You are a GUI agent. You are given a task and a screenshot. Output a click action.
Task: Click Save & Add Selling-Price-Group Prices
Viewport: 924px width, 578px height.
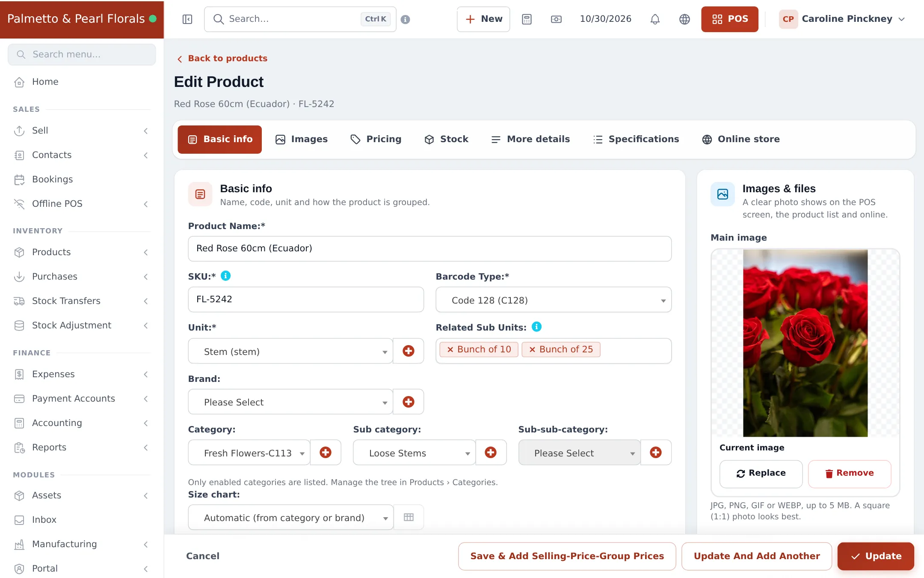(x=567, y=556)
